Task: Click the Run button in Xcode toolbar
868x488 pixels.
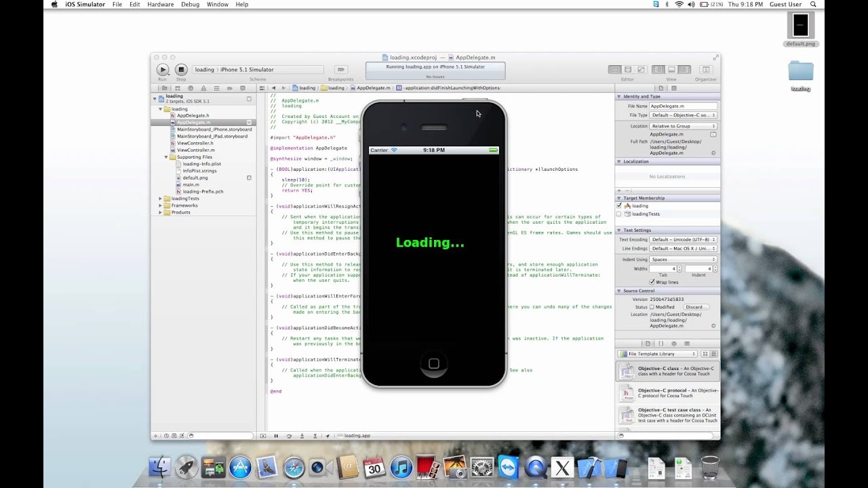Action: pyautogui.click(x=162, y=70)
